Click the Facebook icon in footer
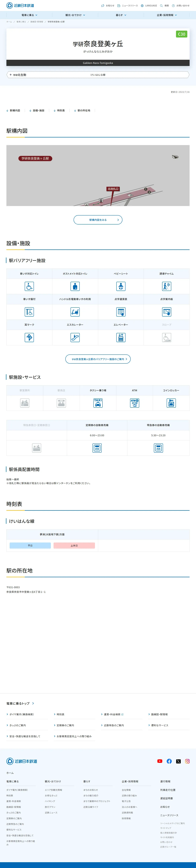 169,761
